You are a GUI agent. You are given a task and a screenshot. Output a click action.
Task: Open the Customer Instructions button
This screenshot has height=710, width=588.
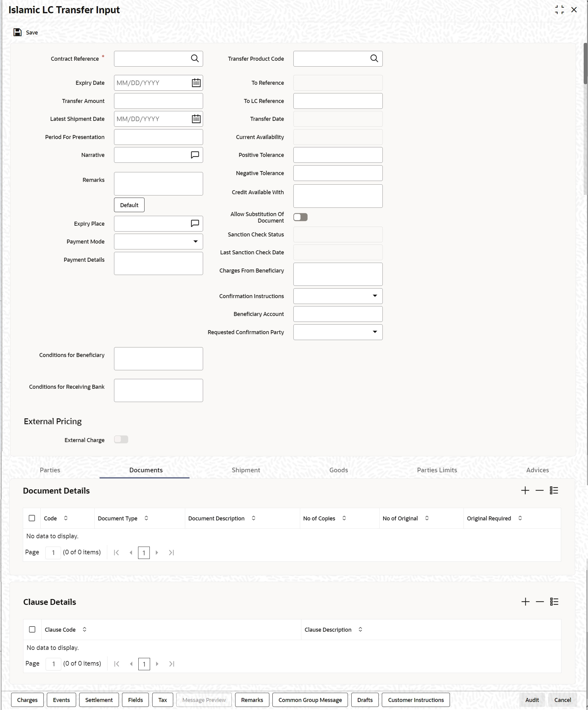tap(416, 700)
